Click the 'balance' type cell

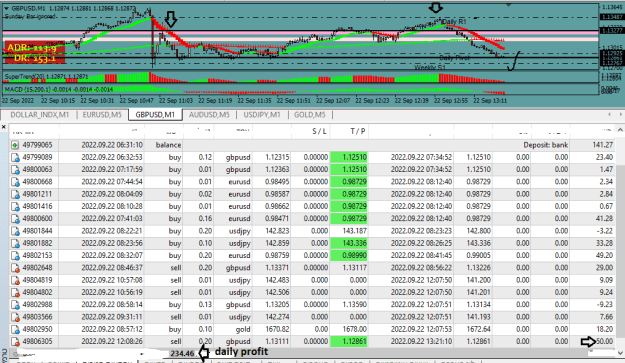point(168,145)
